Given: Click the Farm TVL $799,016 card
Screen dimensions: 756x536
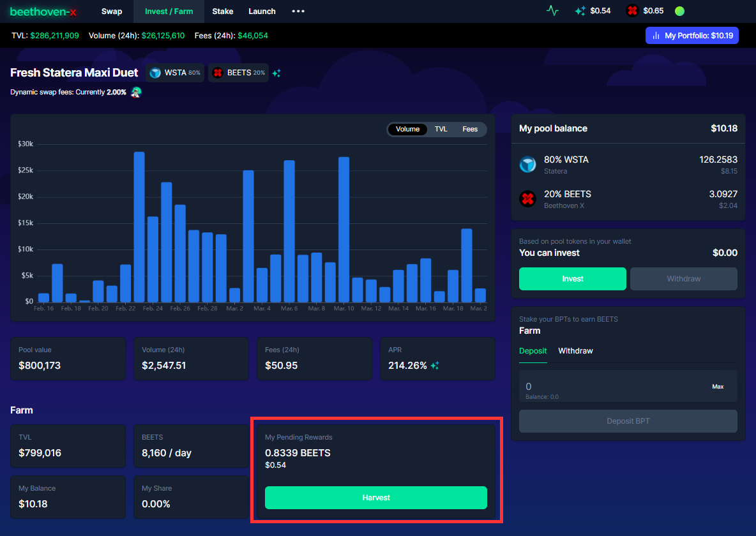Looking at the screenshot, I should [68, 446].
